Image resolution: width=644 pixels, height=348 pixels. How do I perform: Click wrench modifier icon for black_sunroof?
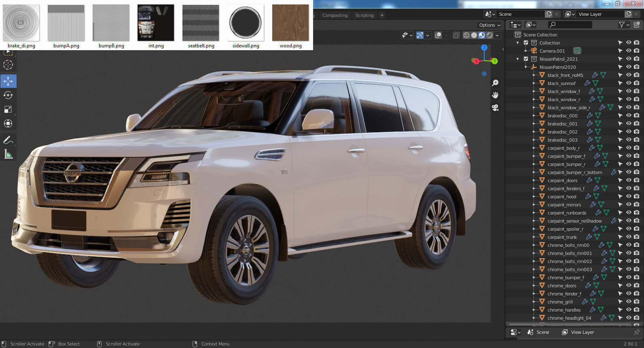tap(587, 83)
